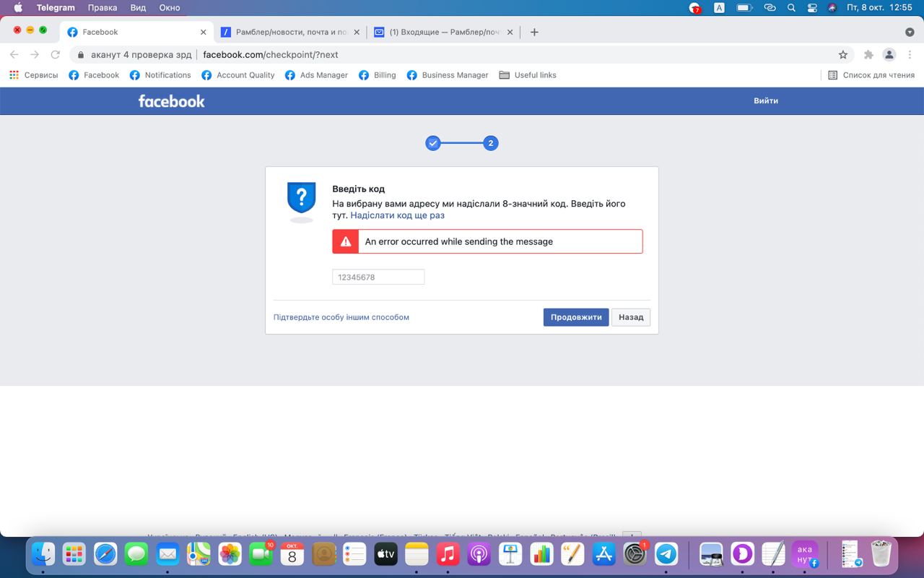Open Messages from the Dock
Viewport: 924px width, 578px height.
click(x=136, y=554)
